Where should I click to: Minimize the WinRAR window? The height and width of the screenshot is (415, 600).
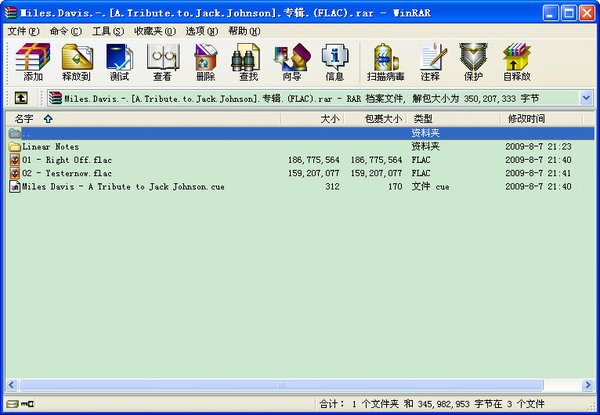(x=550, y=13)
